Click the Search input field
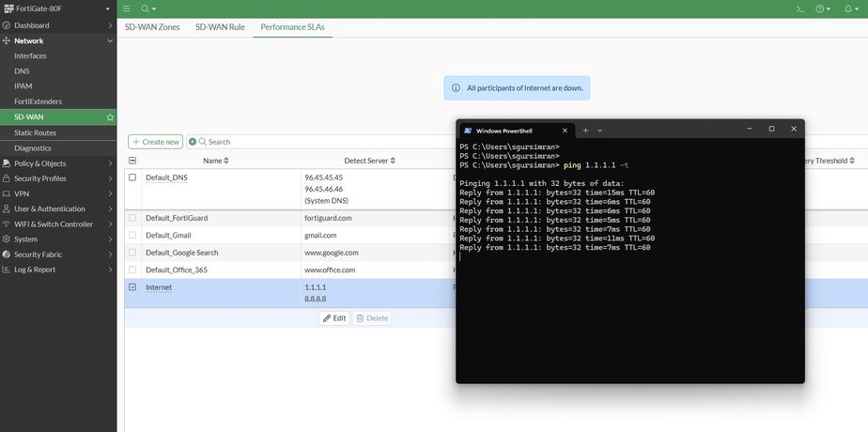 (319, 142)
